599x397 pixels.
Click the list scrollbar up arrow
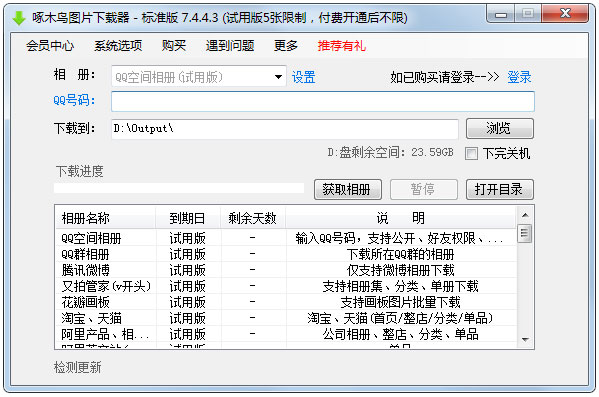(525, 215)
